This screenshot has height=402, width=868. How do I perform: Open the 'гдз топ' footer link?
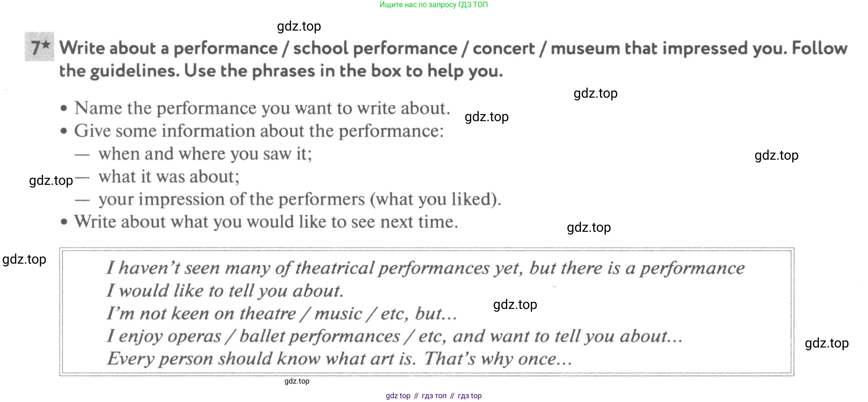pos(434,396)
